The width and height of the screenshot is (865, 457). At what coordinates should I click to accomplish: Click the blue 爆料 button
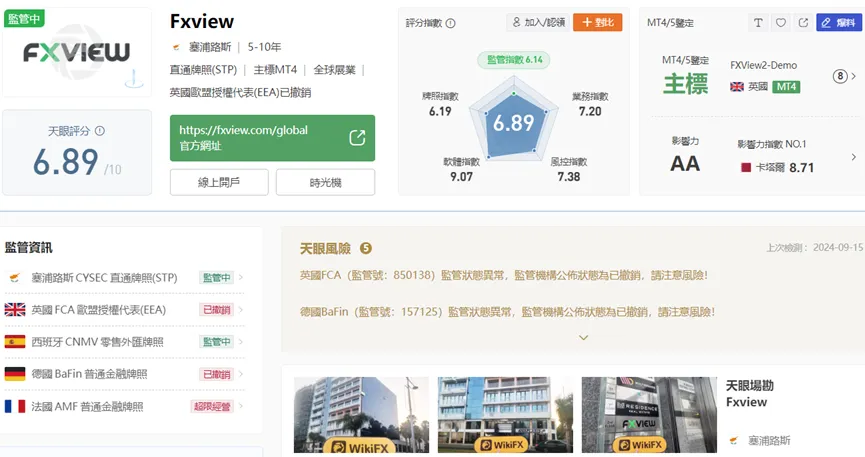(x=839, y=23)
